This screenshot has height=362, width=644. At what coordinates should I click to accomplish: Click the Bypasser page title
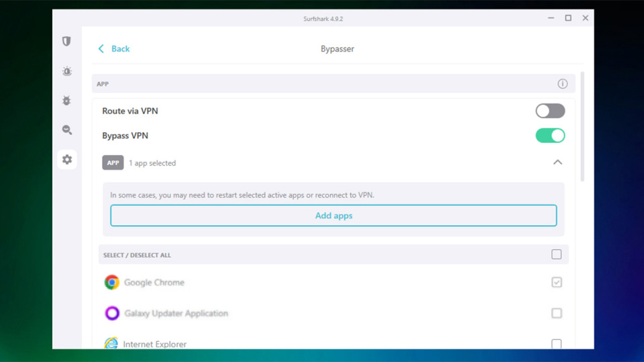click(x=337, y=49)
